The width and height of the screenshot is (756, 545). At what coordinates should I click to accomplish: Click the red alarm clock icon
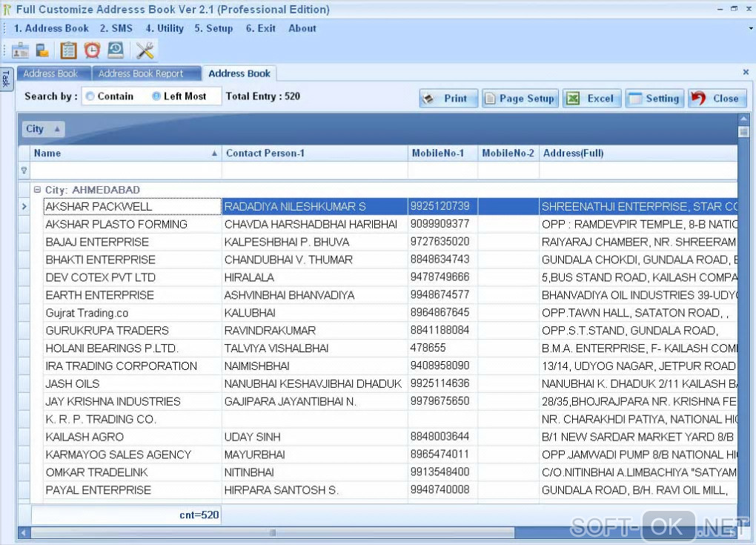tap(92, 50)
